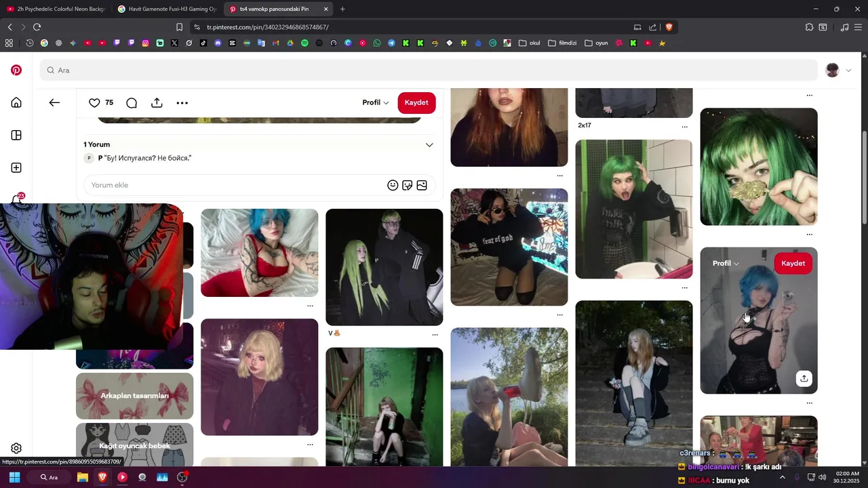This screenshot has width=868, height=488.
Task: Open options for the 'V' couple pin
Action: (x=435, y=334)
